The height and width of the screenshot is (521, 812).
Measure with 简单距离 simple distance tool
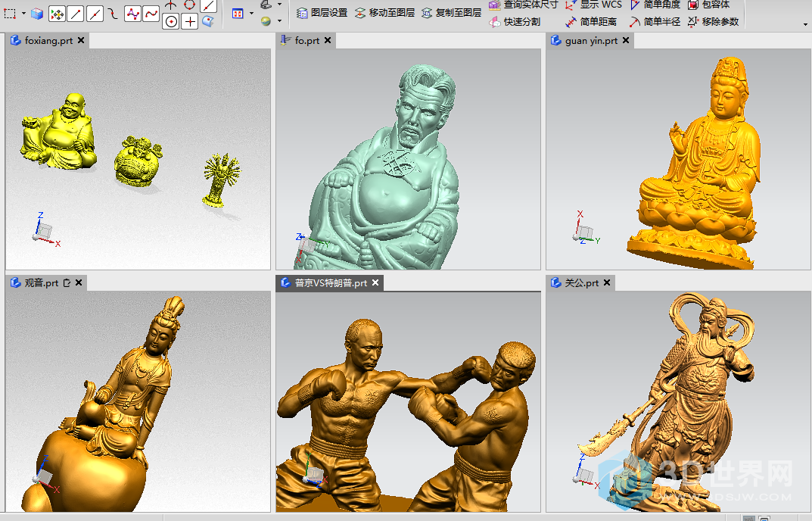click(591, 22)
